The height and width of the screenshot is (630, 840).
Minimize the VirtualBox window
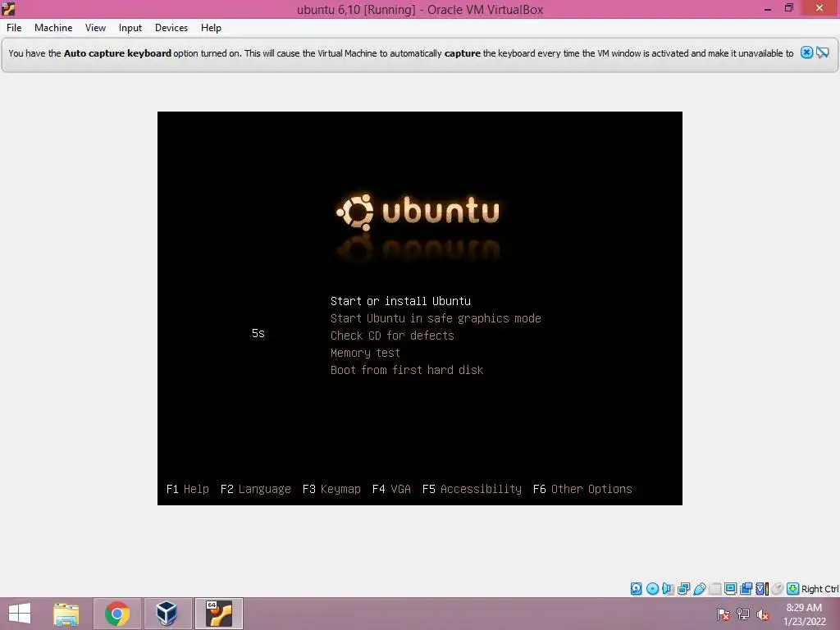767,9
